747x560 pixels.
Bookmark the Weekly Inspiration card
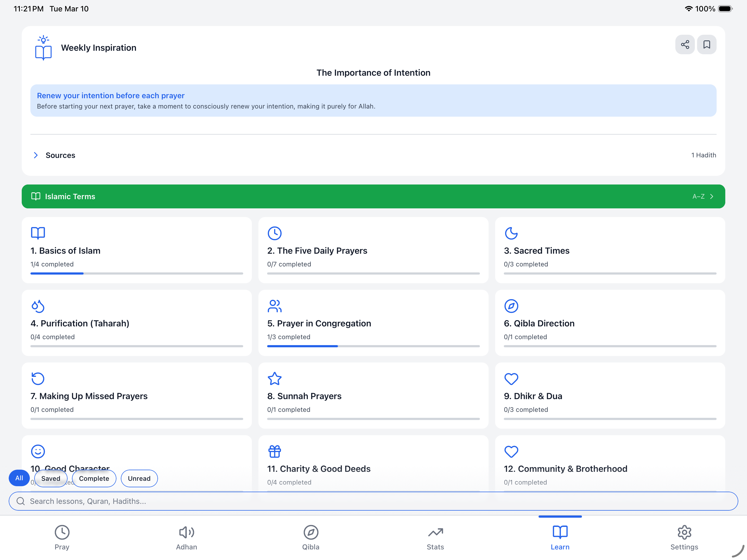(707, 44)
